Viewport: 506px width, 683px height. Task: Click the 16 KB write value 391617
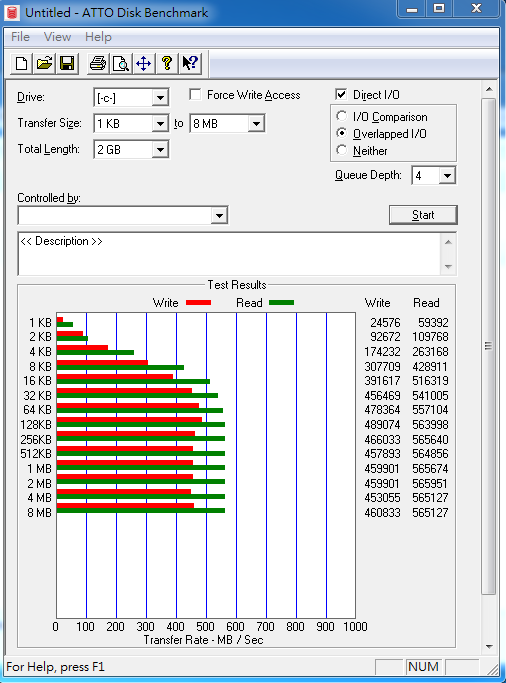click(382, 381)
